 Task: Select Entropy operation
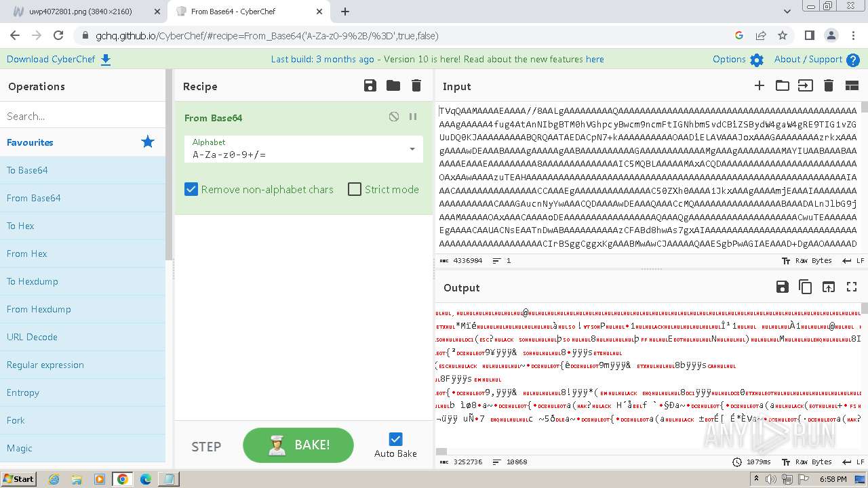83,392
